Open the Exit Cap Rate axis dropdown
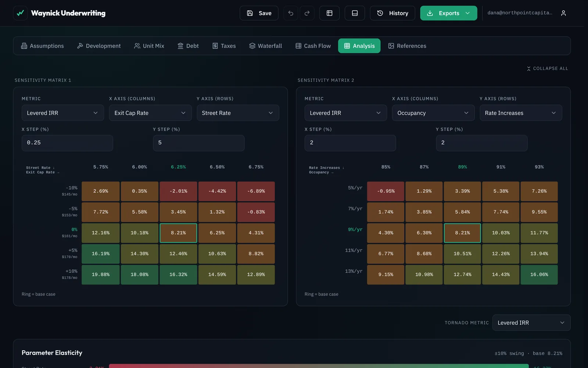588x368 pixels. coord(150,113)
